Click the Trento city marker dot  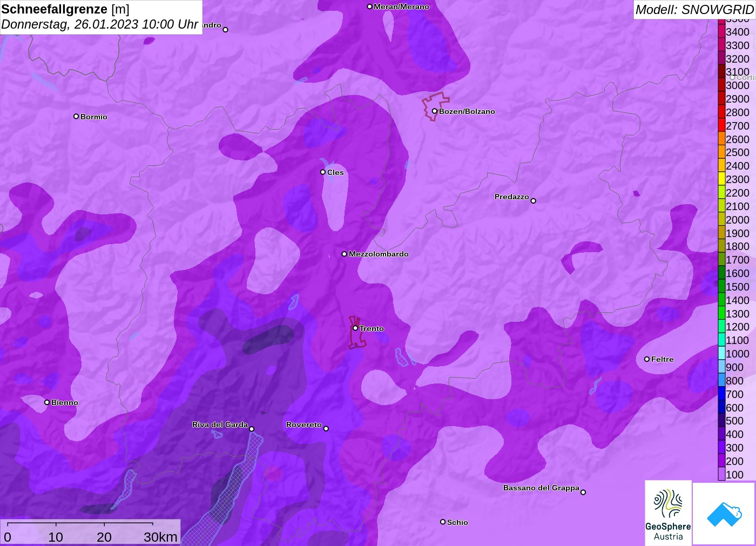355,328
